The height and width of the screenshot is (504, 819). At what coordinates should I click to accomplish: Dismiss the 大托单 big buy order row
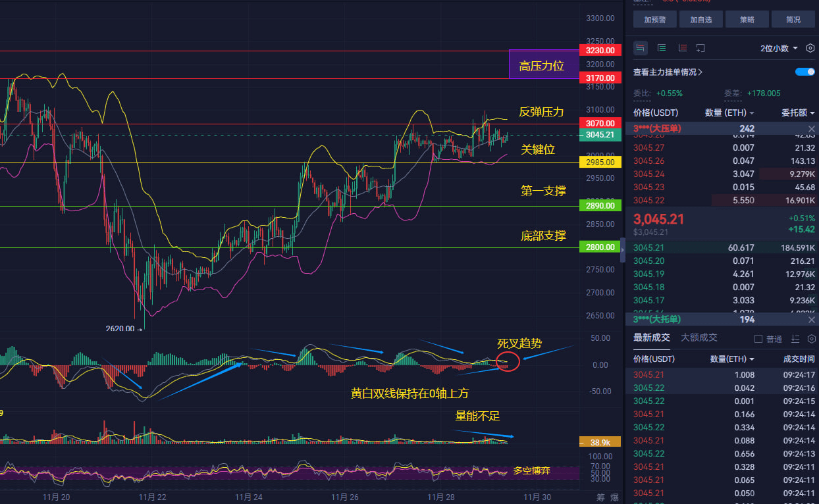(811, 319)
